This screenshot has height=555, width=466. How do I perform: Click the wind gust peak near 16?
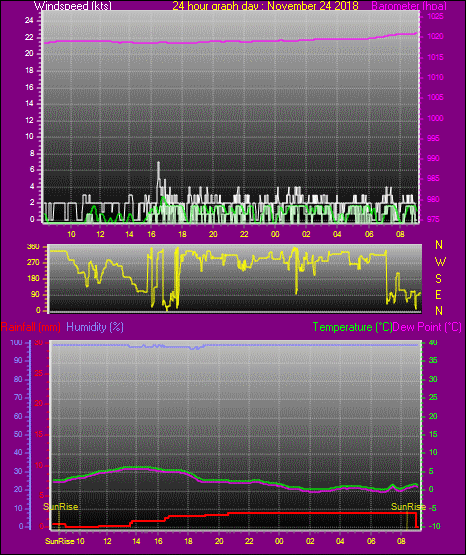158,163
